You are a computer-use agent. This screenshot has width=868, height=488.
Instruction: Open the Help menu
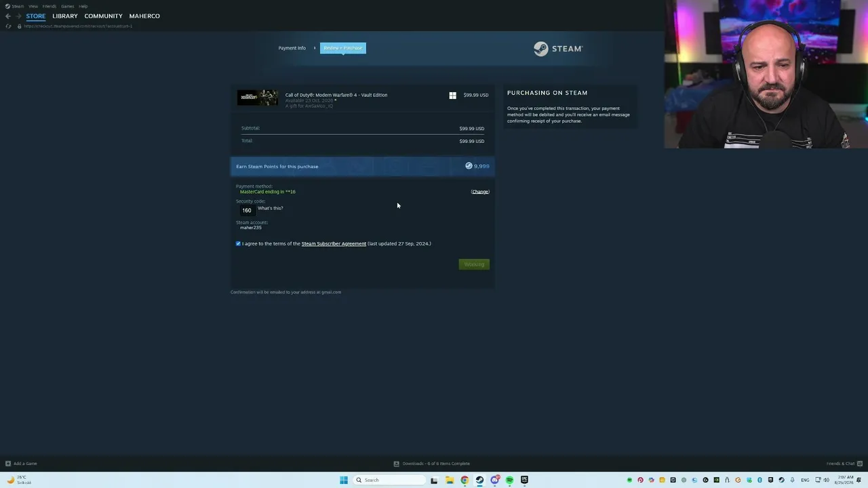click(x=83, y=6)
